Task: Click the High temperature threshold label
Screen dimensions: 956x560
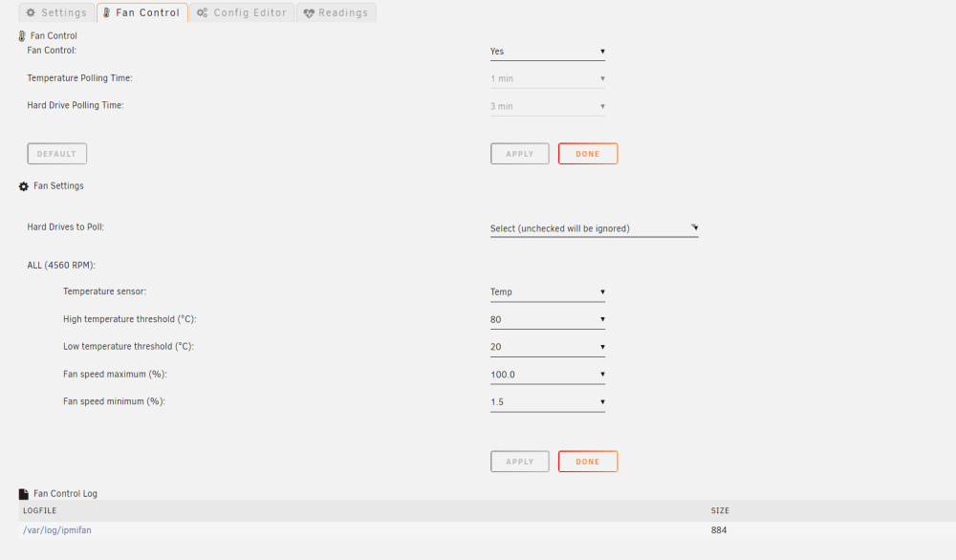Action: click(129, 319)
